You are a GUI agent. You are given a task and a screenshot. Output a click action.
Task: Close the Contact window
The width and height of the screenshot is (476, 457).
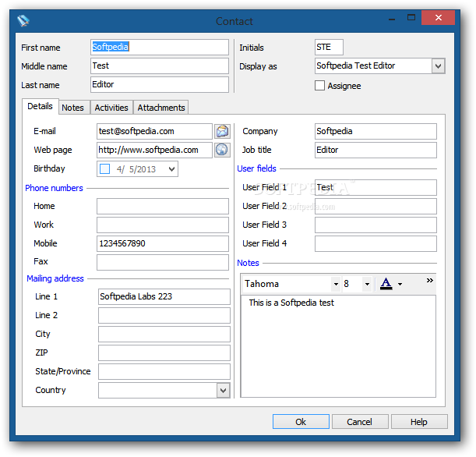coord(438,18)
